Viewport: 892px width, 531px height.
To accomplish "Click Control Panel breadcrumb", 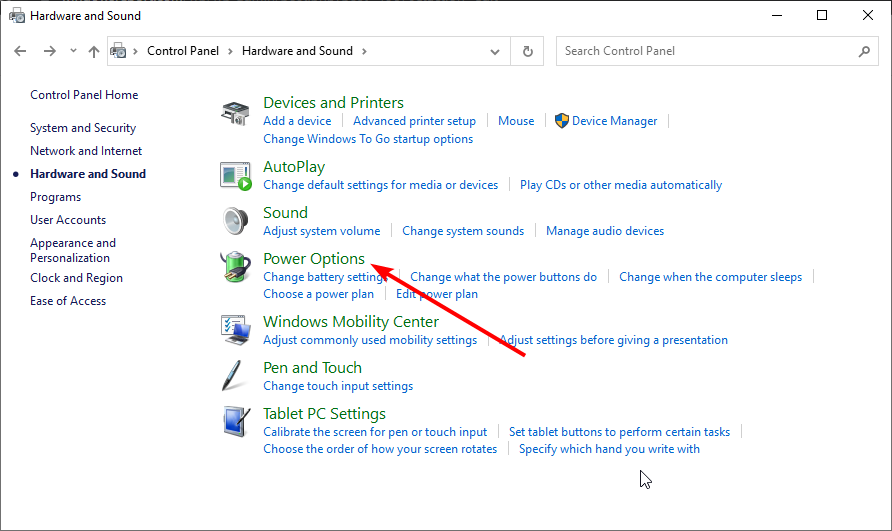I will pyautogui.click(x=183, y=51).
